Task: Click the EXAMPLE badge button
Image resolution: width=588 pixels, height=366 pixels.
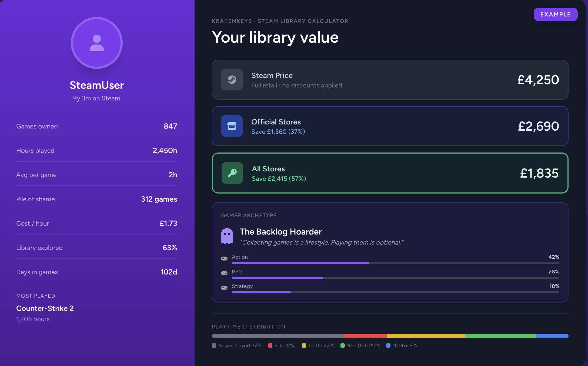Action: (556, 14)
